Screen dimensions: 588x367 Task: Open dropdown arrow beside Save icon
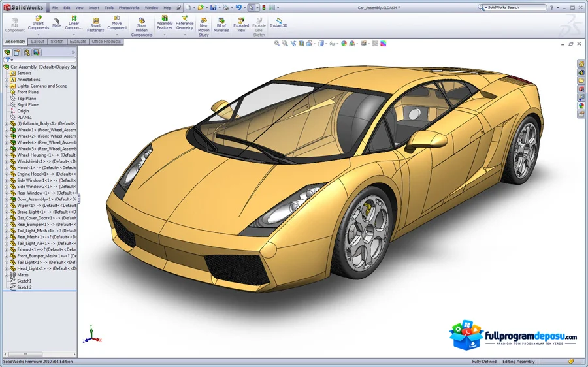coord(219,8)
